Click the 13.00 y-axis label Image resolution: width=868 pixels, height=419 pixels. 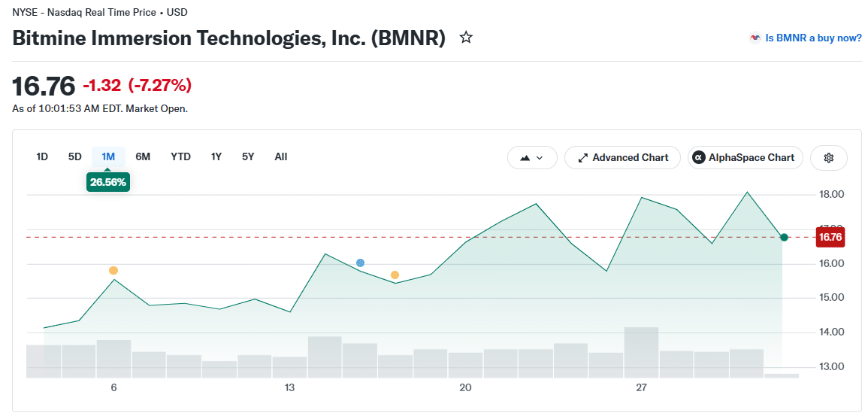click(831, 366)
